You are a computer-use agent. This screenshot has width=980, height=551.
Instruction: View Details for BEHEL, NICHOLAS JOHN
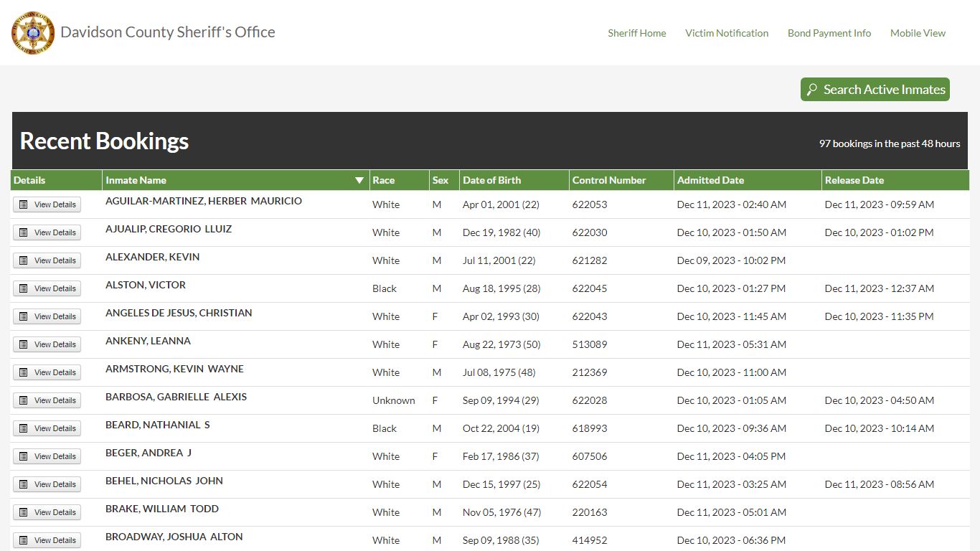pos(47,484)
